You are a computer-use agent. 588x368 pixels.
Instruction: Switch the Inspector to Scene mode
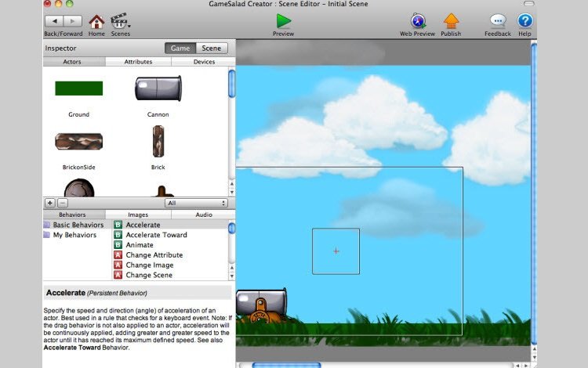click(211, 48)
